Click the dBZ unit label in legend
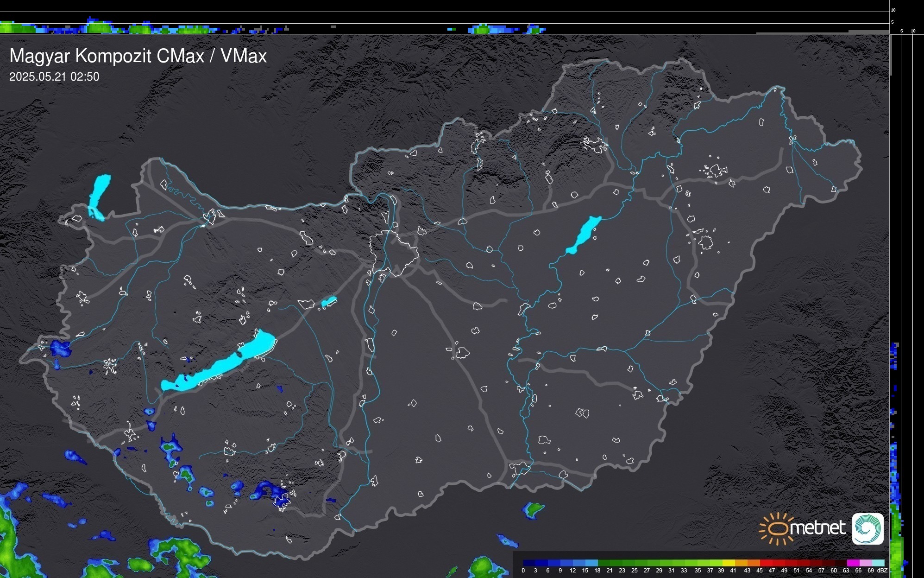This screenshot has height=578, width=924. point(882,571)
